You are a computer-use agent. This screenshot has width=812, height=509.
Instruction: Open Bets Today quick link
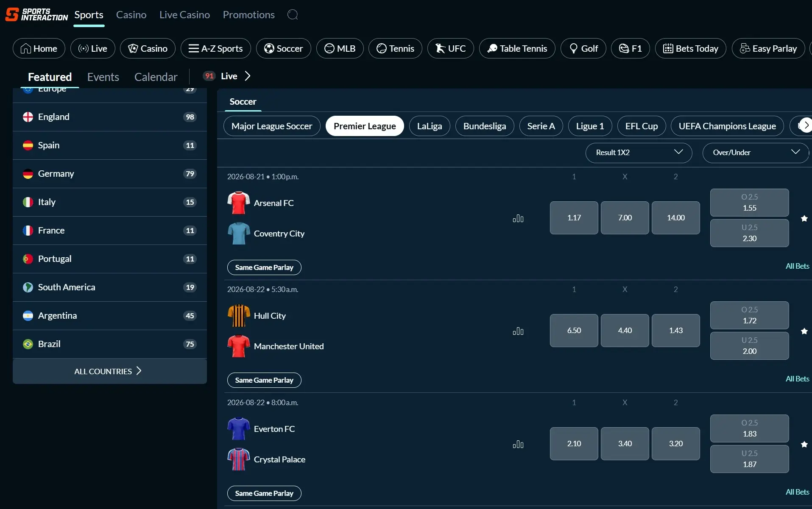pos(691,48)
